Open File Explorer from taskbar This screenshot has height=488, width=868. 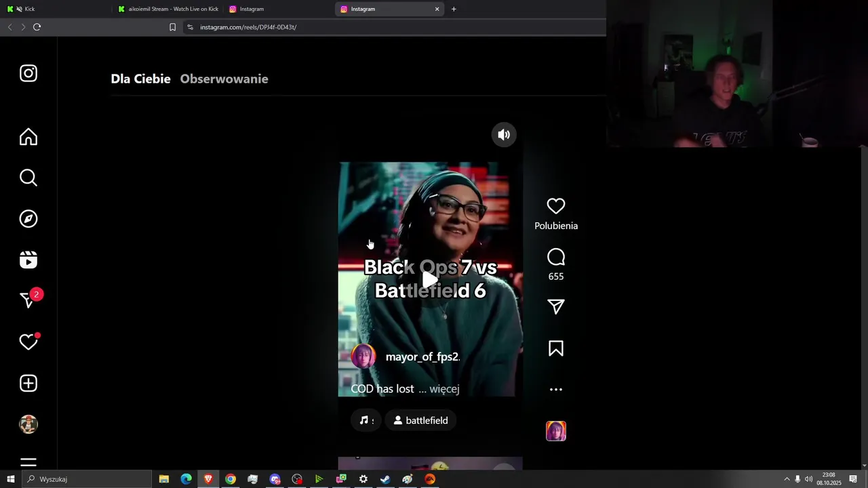click(x=164, y=479)
